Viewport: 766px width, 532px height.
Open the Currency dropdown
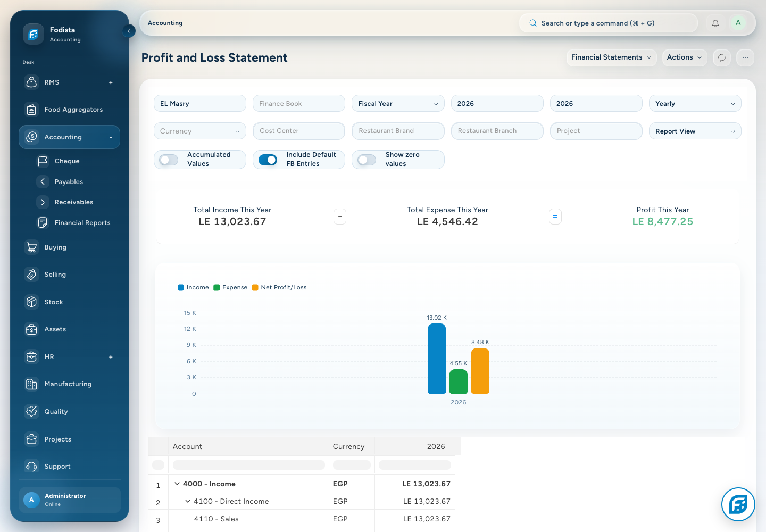(200, 131)
